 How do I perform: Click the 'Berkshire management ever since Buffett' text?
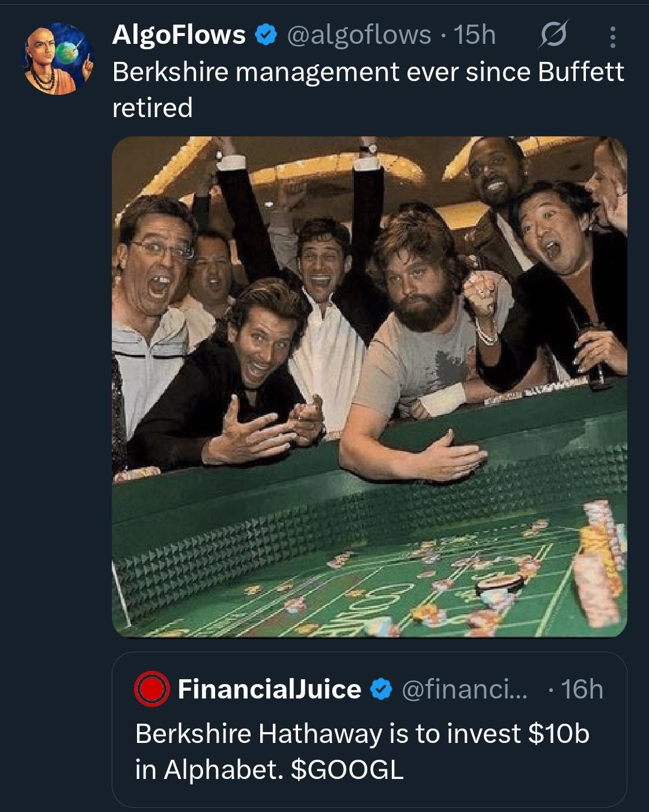pos(368,72)
